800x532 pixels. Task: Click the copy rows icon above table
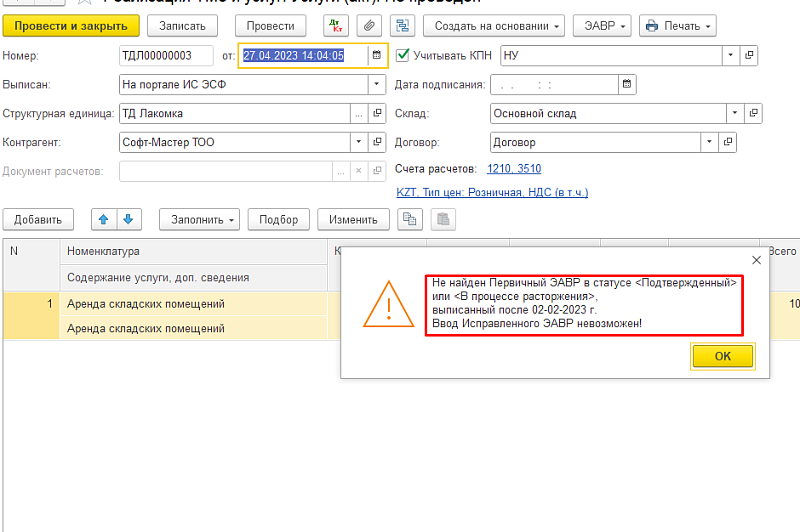(411, 219)
